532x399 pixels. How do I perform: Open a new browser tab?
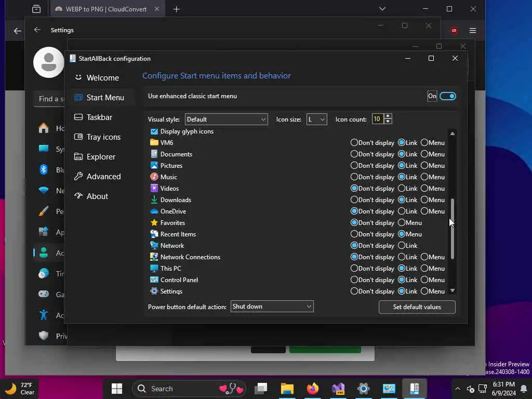[177, 9]
